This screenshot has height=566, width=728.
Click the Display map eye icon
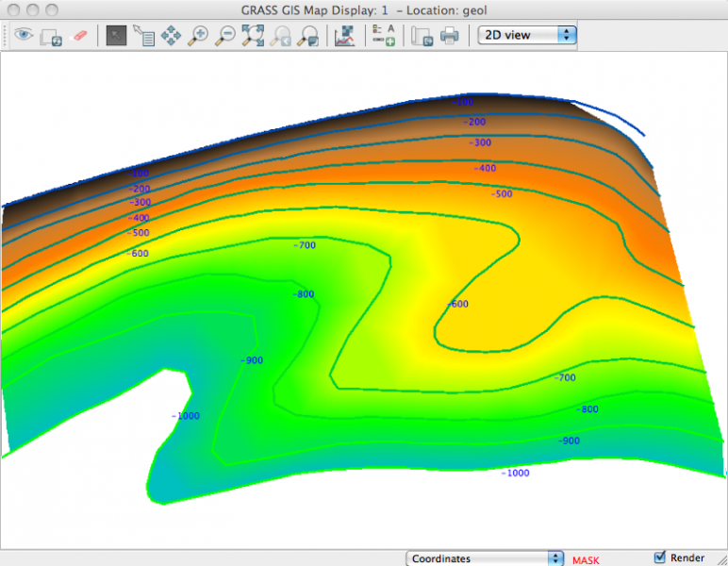[23, 36]
